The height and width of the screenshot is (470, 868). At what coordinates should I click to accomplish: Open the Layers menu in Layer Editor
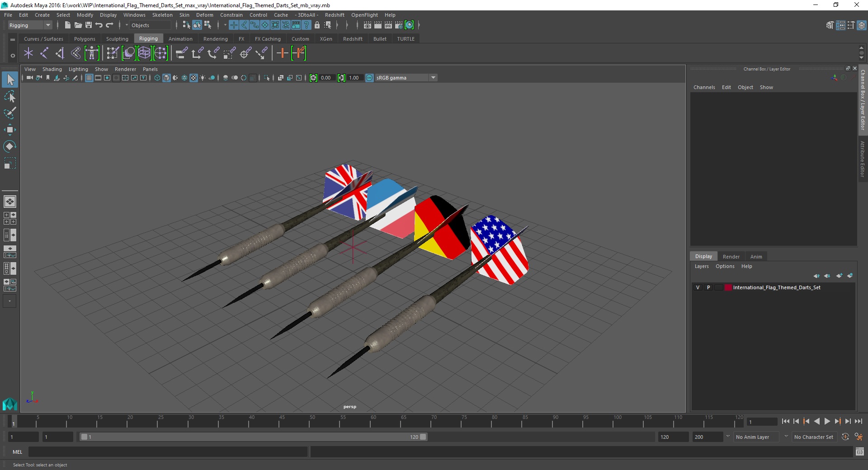(702, 267)
